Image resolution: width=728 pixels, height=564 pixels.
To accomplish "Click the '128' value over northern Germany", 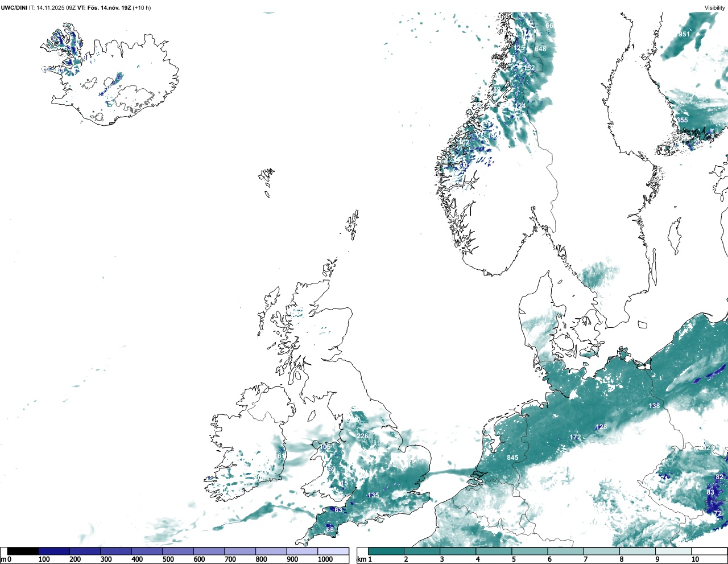I will (602, 427).
